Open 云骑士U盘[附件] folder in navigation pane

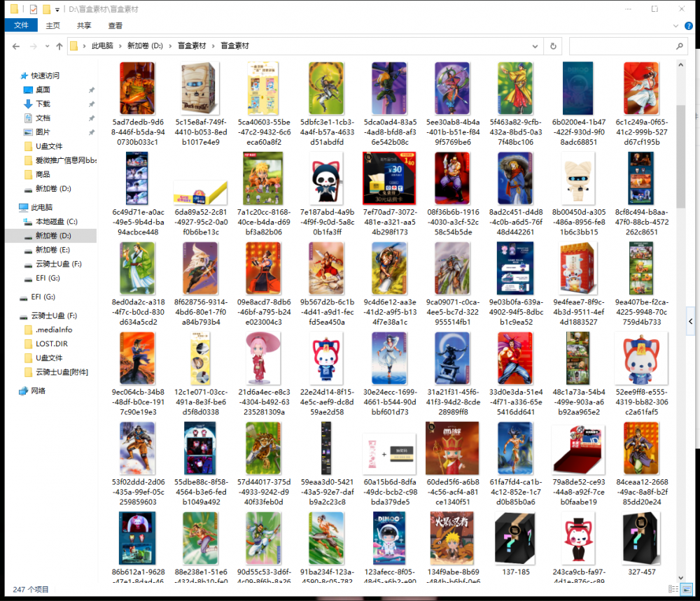pos(62,372)
